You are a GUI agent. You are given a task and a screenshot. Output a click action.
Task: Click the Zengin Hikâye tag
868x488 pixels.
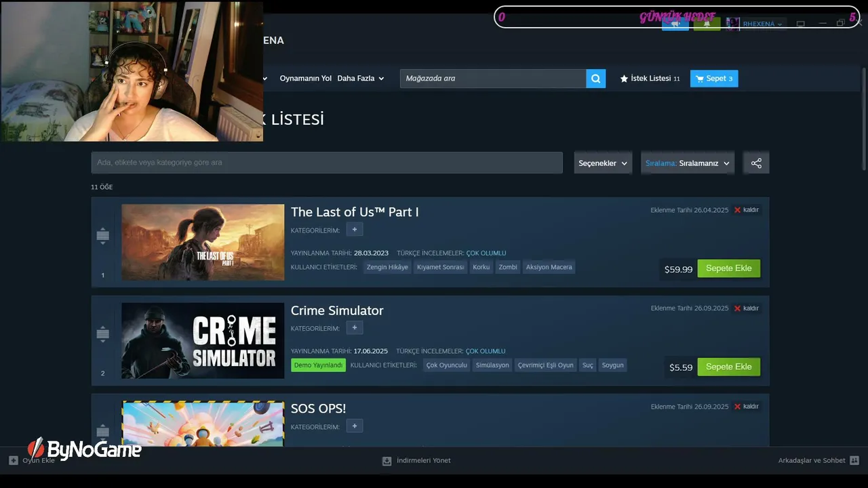[x=387, y=267]
